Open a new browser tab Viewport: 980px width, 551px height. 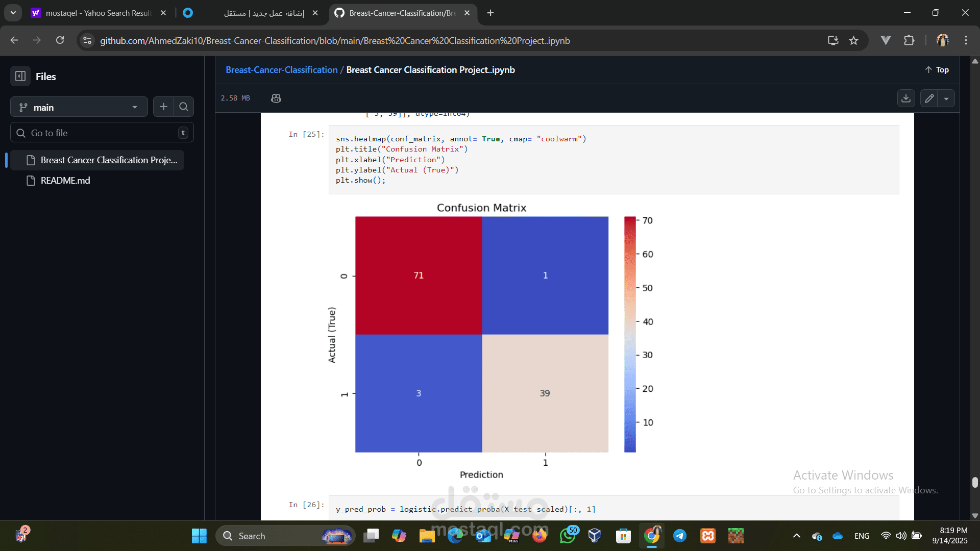click(x=491, y=13)
